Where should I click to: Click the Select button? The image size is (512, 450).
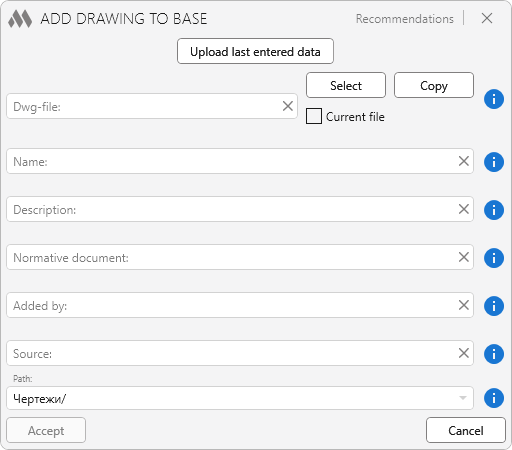[346, 85]
